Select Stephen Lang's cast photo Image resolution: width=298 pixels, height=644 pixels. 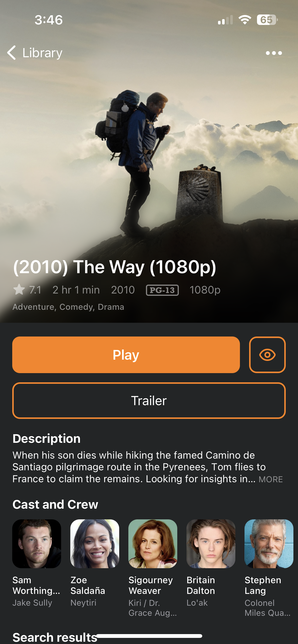(x=269, y=544)
